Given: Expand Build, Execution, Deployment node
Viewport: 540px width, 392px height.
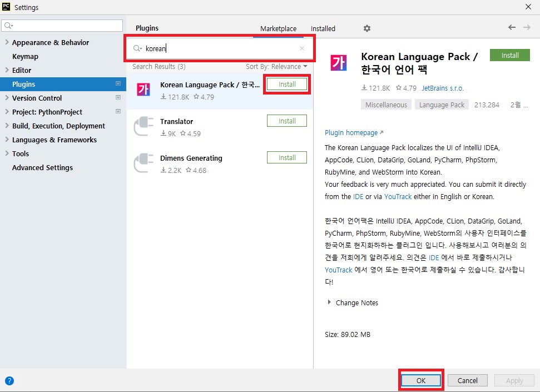Looking at the screenshot, I should [7, 126].
